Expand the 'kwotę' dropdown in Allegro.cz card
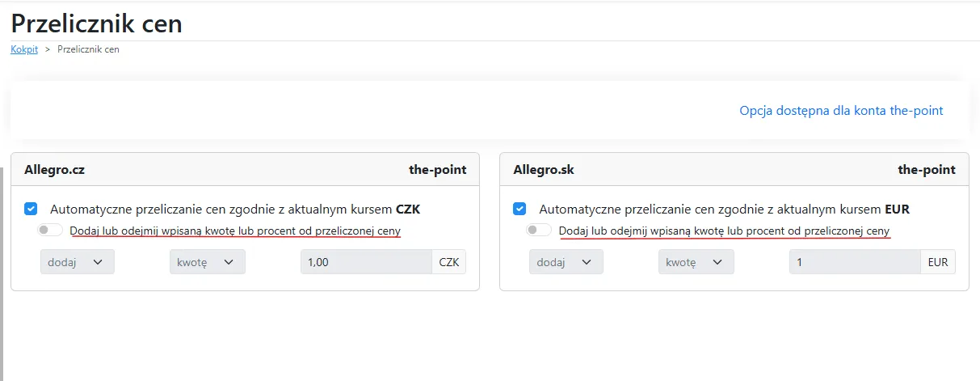Image resolution: width=980 pixels, height=381 pixels. [x=207, y=262]
